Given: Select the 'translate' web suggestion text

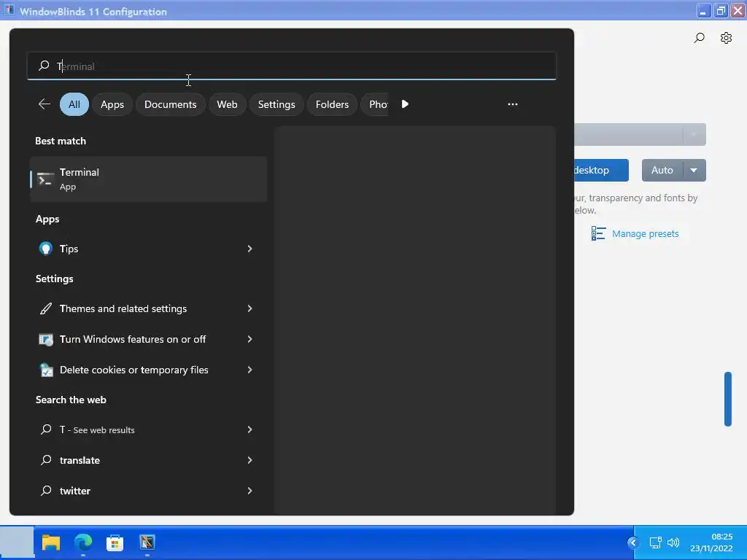Looking at the screenshot, I should pos(80,460).
